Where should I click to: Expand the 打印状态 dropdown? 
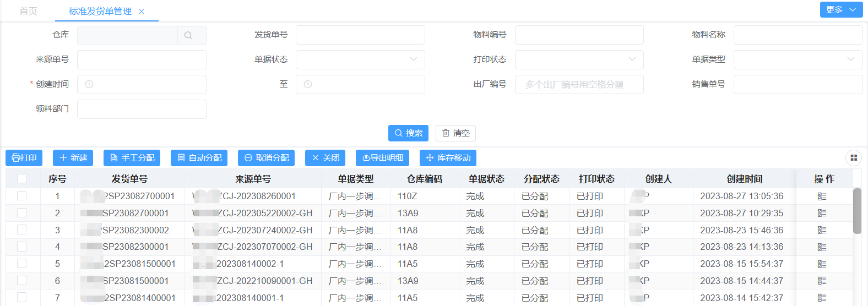(x=579, y=59)
